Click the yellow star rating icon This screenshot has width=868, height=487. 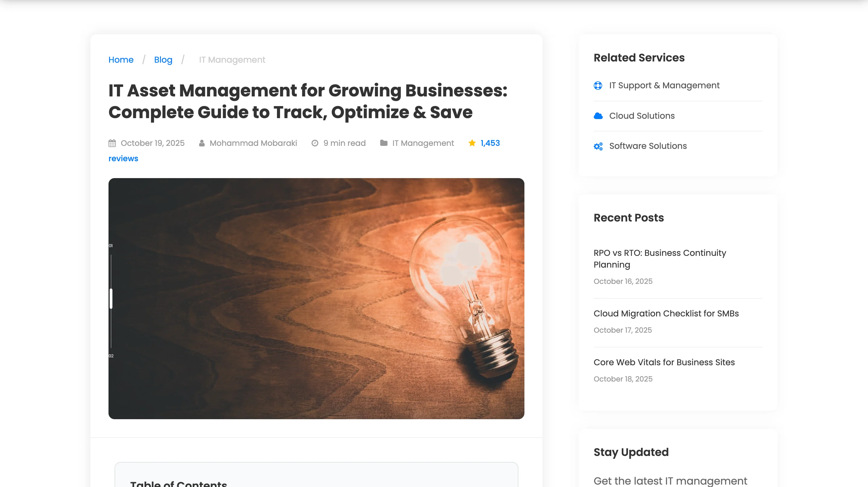[472, 143]
